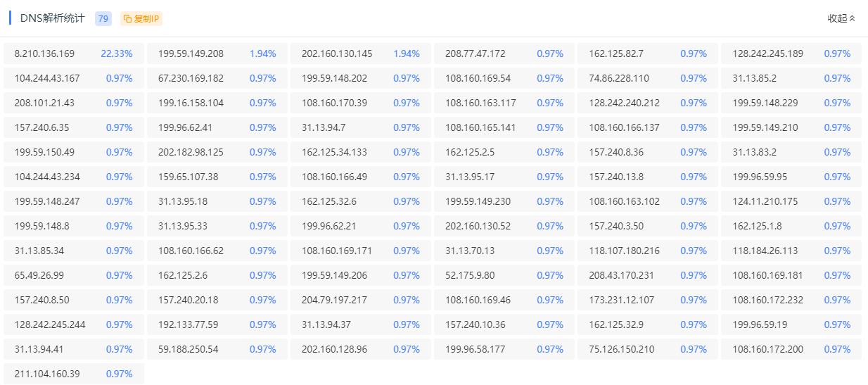Collapse the DNS panel via 收起 chevron
Screen dimensions: 868x385
click(853, 19)
